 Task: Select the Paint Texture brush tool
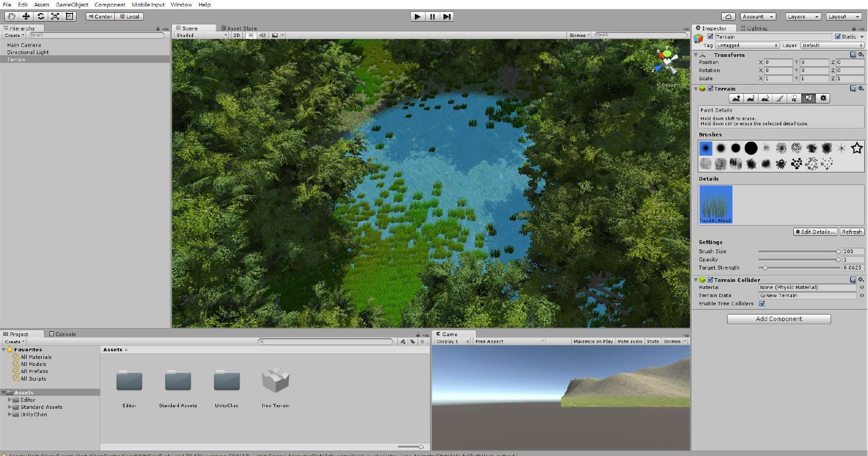780,98
